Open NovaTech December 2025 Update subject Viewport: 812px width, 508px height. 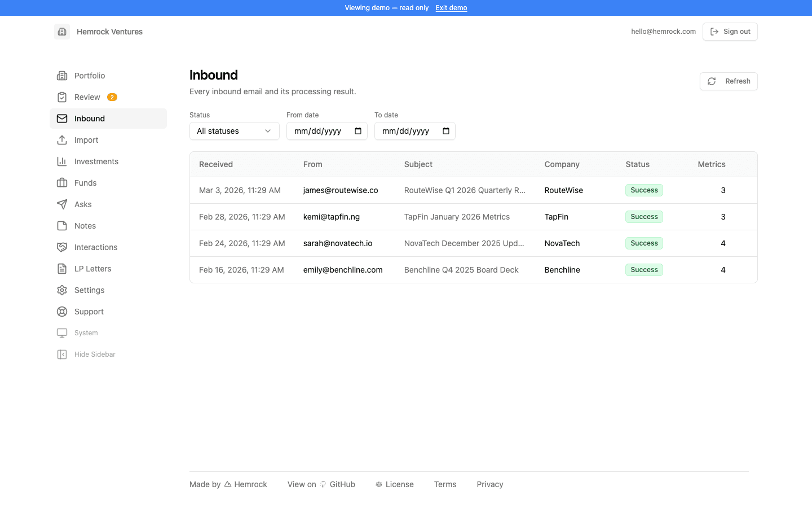tap(464, 243)
